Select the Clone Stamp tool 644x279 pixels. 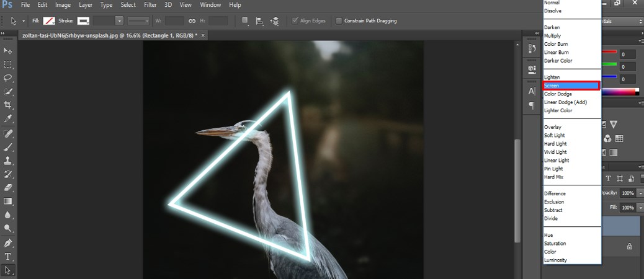pos(7,161)
